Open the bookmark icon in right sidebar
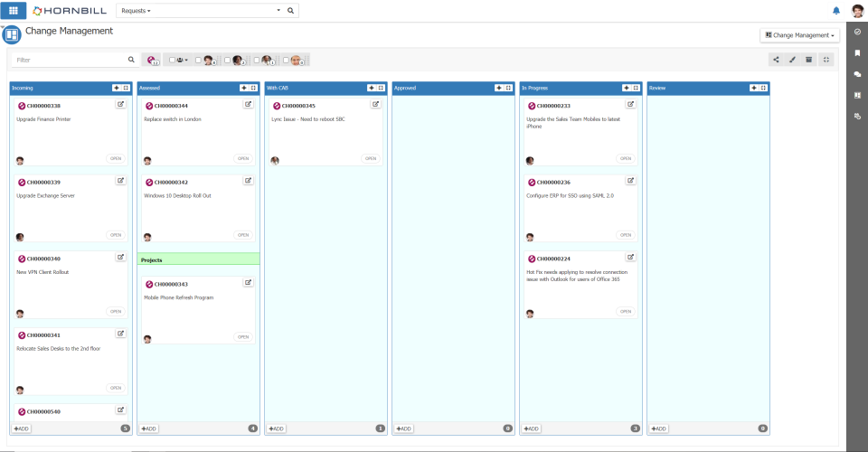 tap(857, 53)
